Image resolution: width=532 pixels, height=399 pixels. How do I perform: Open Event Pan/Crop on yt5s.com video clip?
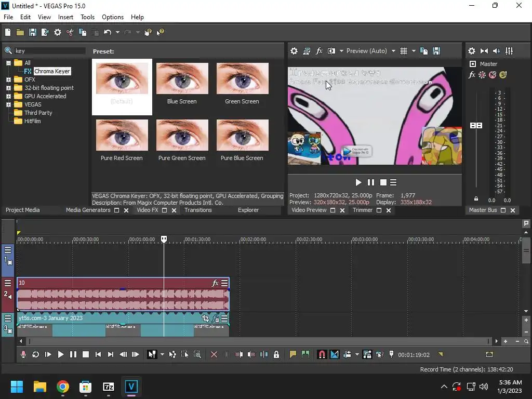coord(205,318)
